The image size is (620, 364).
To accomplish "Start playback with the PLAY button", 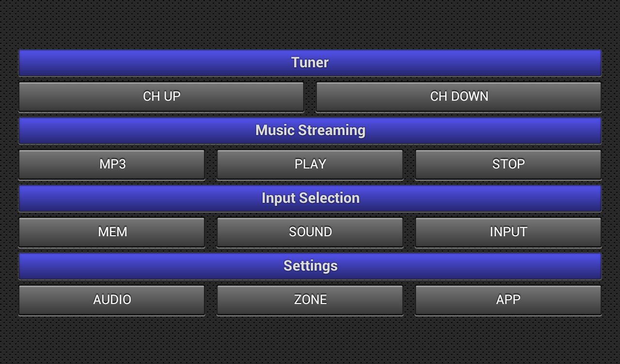I will (310, 164).
